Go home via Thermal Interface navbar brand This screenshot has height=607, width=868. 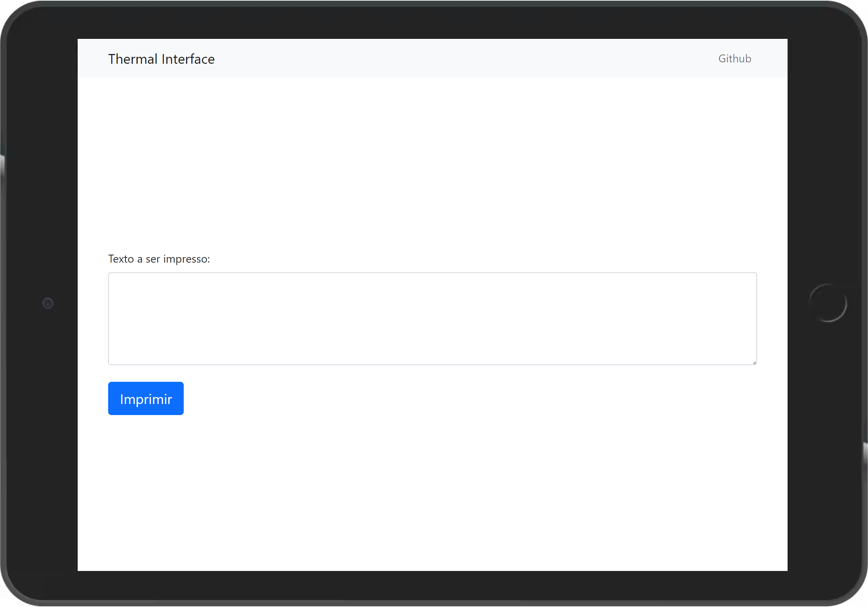(161, 59)
